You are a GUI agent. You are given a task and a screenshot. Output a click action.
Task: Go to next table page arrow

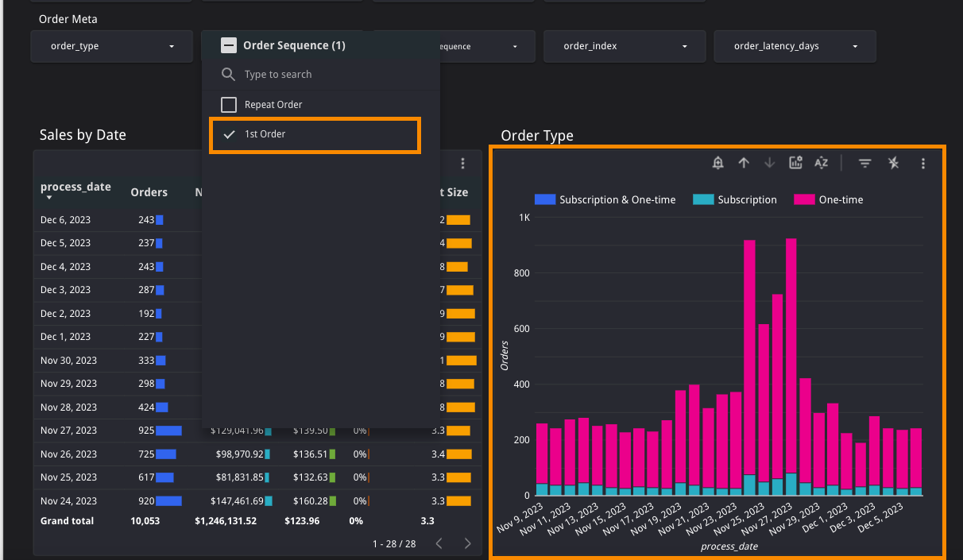click(x=467, y=543)
